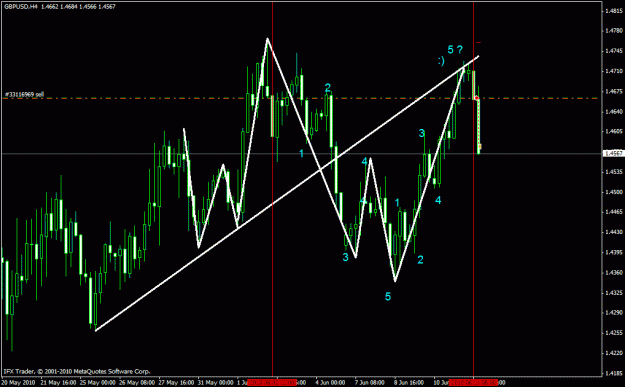
Task: Select the #33116969 sell order label
Action: [x=24, y=95]
